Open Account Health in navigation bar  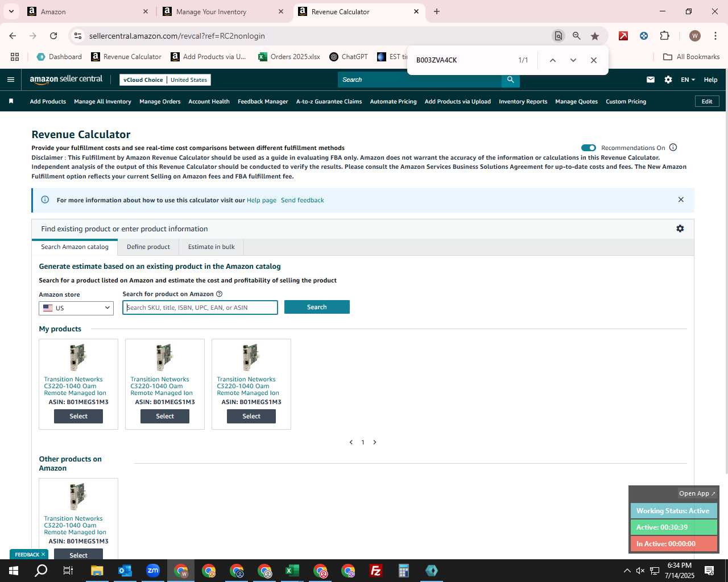pyautogui.click(x=209, y=102)
